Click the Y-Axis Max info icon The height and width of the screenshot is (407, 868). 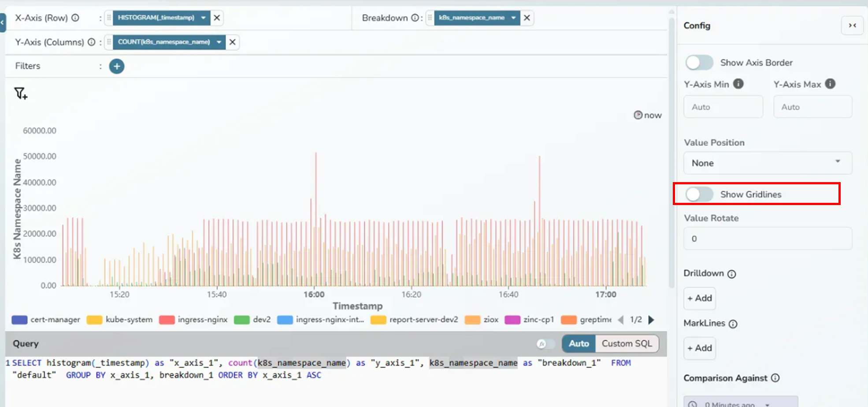pos(830,84)
